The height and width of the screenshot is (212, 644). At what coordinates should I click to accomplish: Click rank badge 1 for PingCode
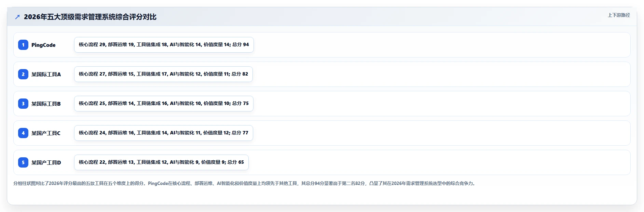[x=23, y=45]
